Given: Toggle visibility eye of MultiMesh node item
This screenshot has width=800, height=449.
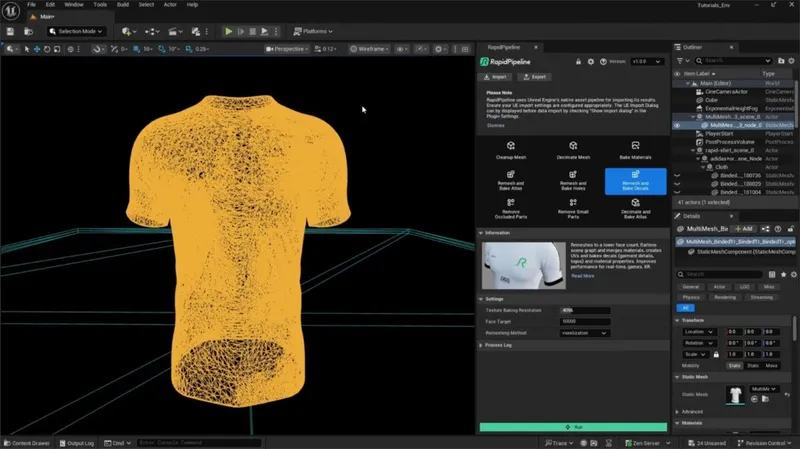Looking at the screenshot, I should click(677, 125).
